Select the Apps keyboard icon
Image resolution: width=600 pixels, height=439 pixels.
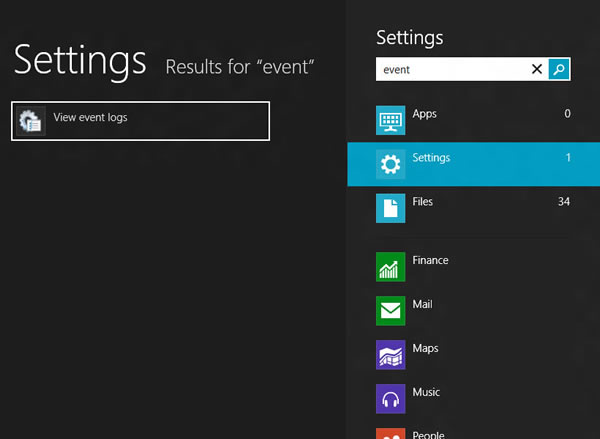(390, 120)
